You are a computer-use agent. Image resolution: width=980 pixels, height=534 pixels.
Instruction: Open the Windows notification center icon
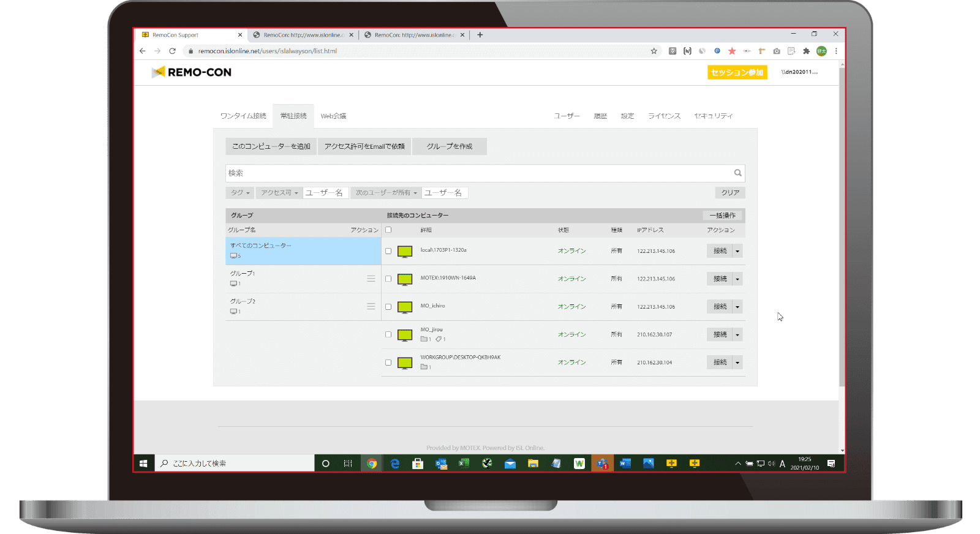tap(831, 464)
